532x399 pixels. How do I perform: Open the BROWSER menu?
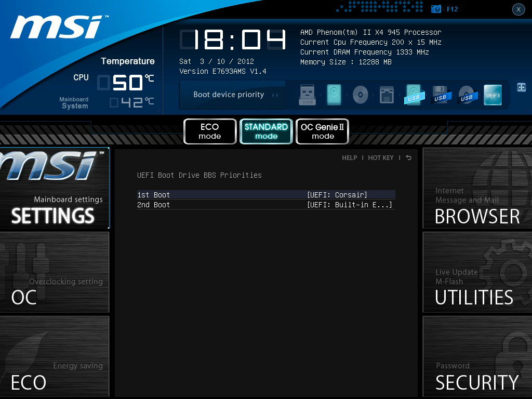point(477,188)
